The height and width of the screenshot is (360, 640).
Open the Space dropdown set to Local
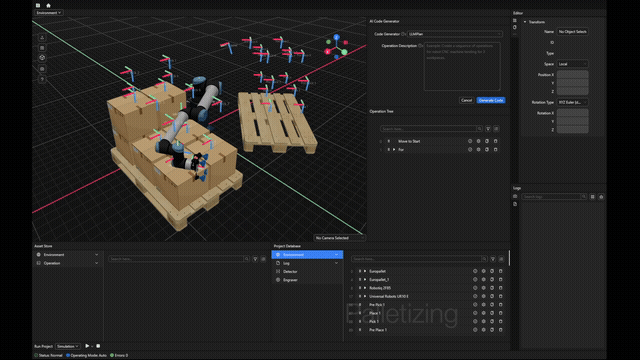(573, 64)
